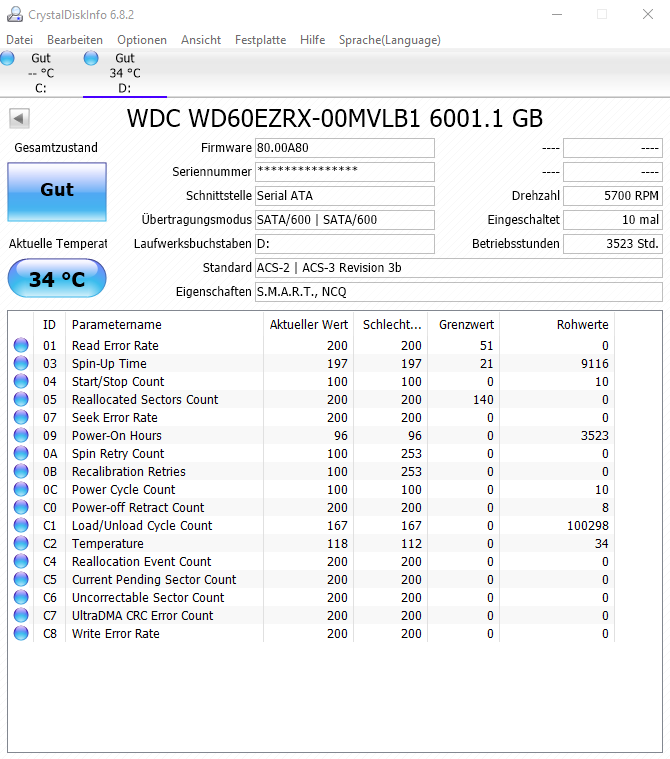Image resolution: width=670 pixels, height=759 pixels.
Task: Click status orb for Load/Unload Cycle Count
Action: 21,525
